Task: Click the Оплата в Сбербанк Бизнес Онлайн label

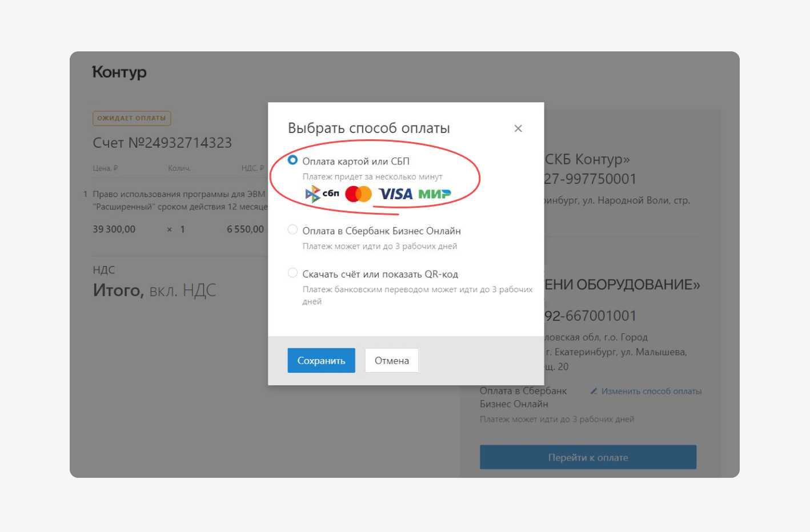Action: [x=382, y=231]
